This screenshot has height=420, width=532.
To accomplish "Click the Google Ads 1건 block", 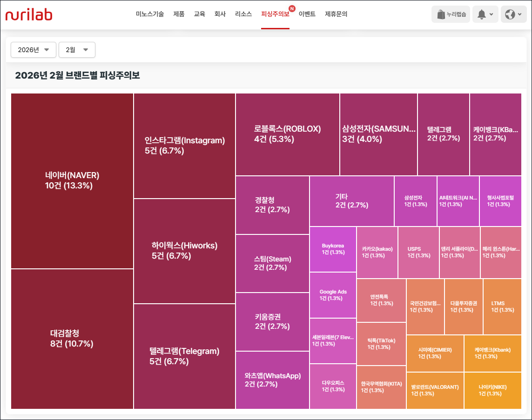I will [x=333, y=295].
